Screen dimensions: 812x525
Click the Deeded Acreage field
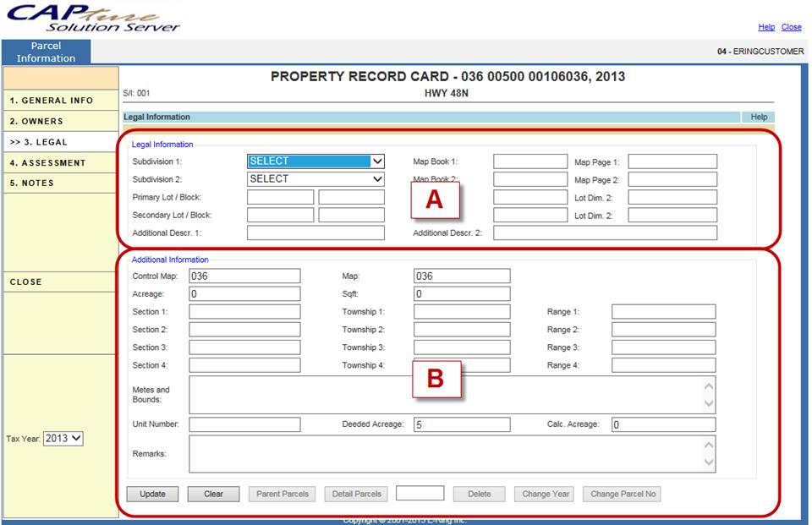coord(462,424)
